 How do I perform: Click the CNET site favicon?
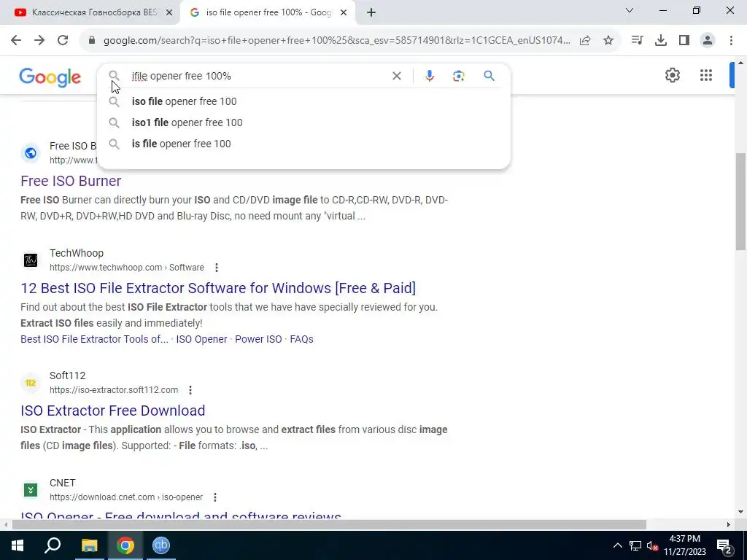pos(31,489)
